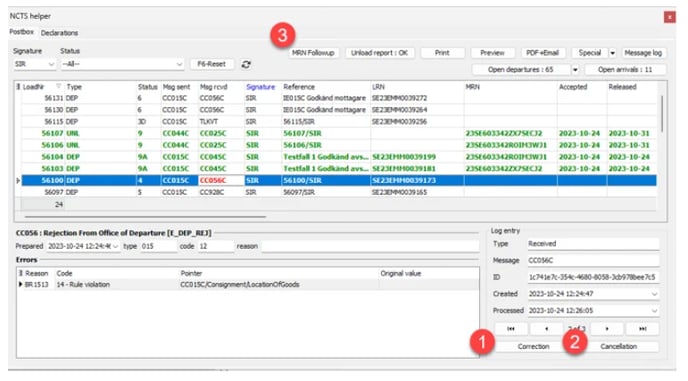This screenshot has height=381, width=688.
Task: Select row with LoadNr 56106
Action: pos(339,145)
